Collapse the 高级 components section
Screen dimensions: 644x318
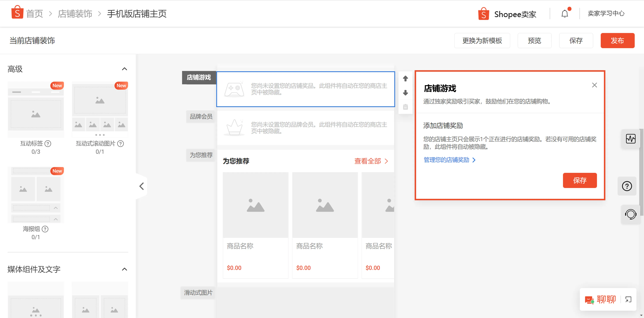pos(125,69)
